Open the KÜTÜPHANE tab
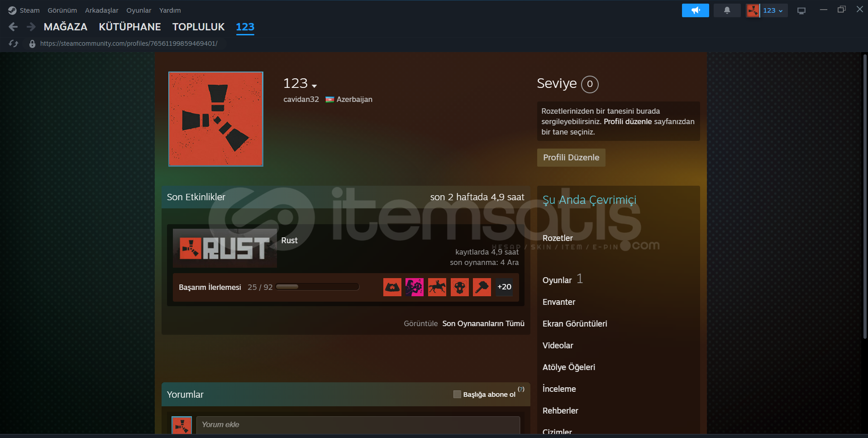Image resolution: width=868 pixels, height=438 pixels. (130, 27)
